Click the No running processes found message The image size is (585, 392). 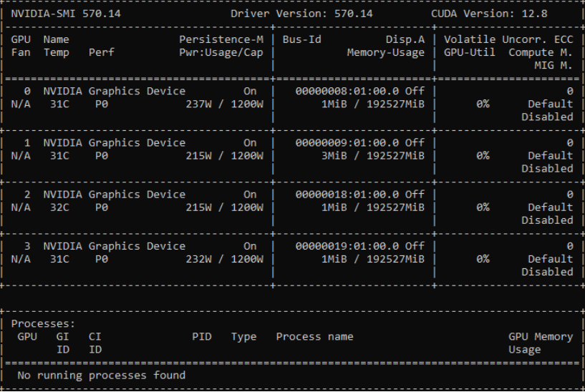pyautogui.click(x=101, y=376)
